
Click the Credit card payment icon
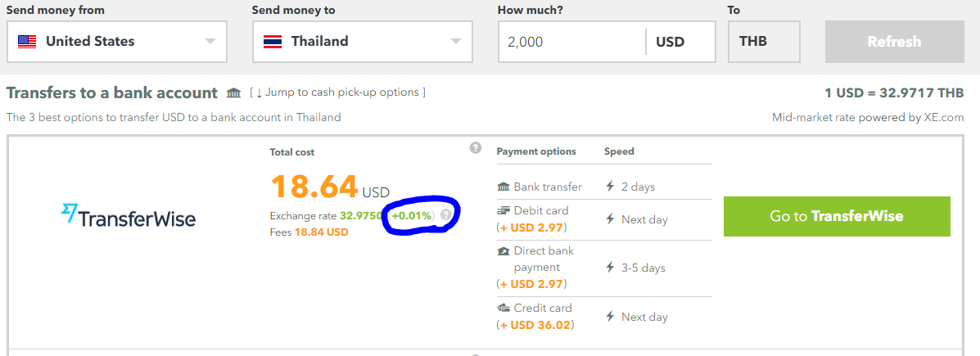pos(504,308)
